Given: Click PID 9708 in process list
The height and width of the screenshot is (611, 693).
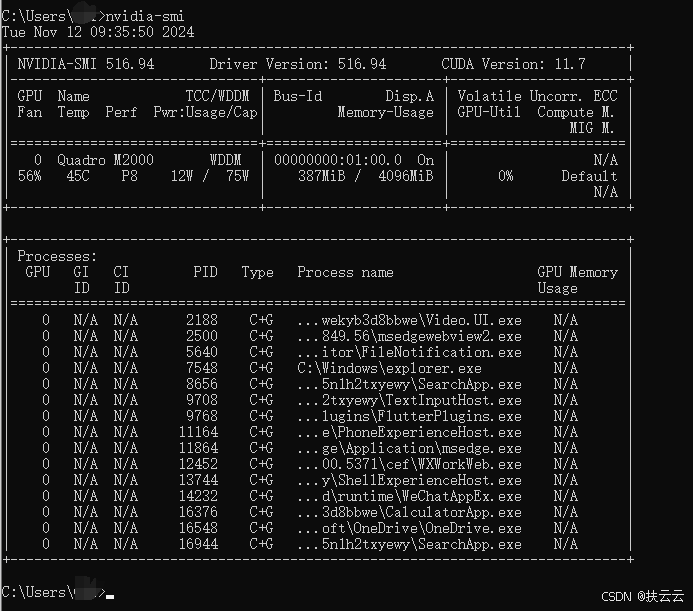Looking at the screenshot, I should point(202,400).
